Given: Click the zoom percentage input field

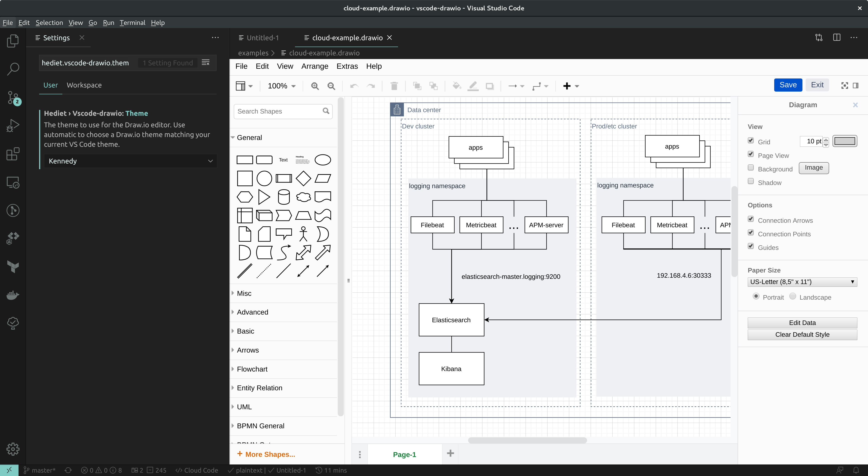Looking at the screenshot, I should [278, 85].
